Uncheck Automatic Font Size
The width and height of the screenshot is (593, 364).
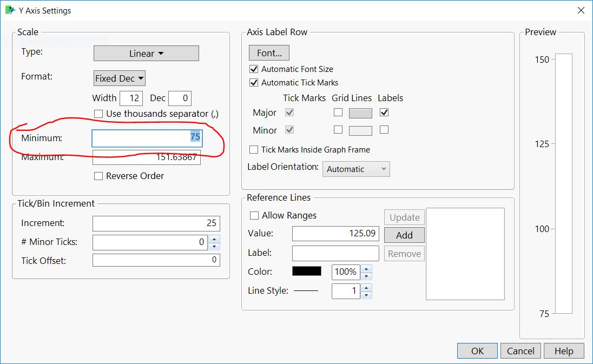254,69
